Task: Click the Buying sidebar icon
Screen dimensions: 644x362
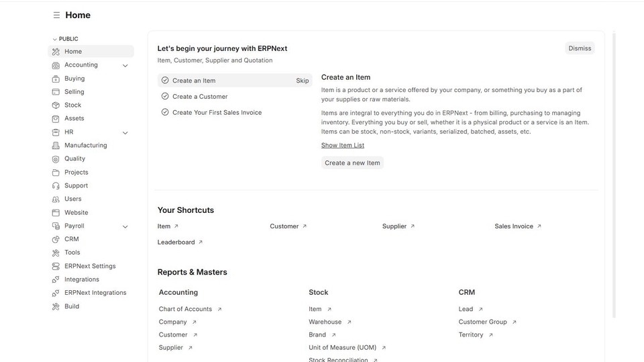Action: (56, 79)
